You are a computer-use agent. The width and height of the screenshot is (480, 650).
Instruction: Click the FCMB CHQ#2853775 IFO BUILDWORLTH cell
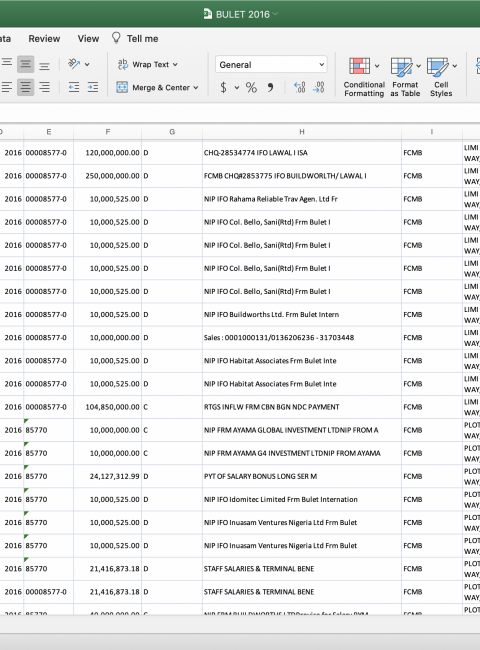[x=302, y=176]
